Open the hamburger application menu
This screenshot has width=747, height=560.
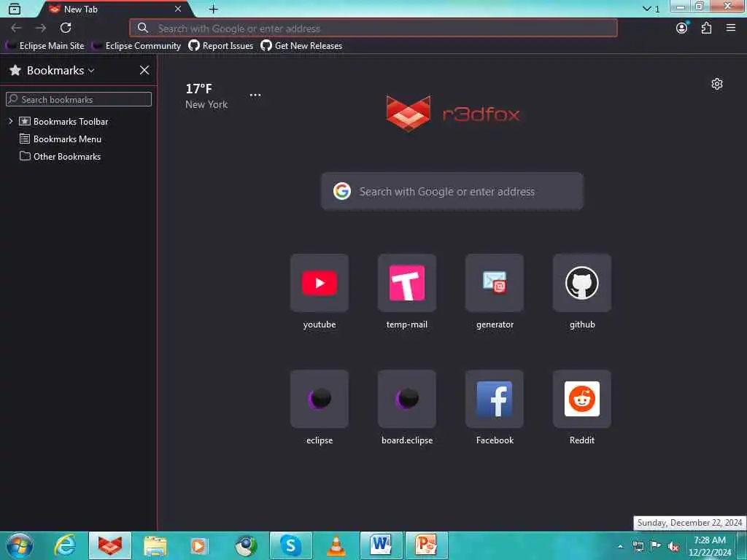coord(731,28)
